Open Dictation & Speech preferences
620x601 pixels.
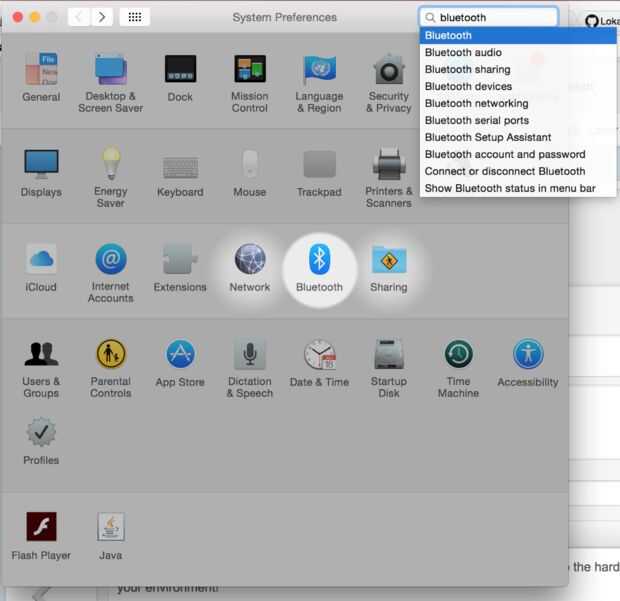pyautogui.click(x=250, y=368)
